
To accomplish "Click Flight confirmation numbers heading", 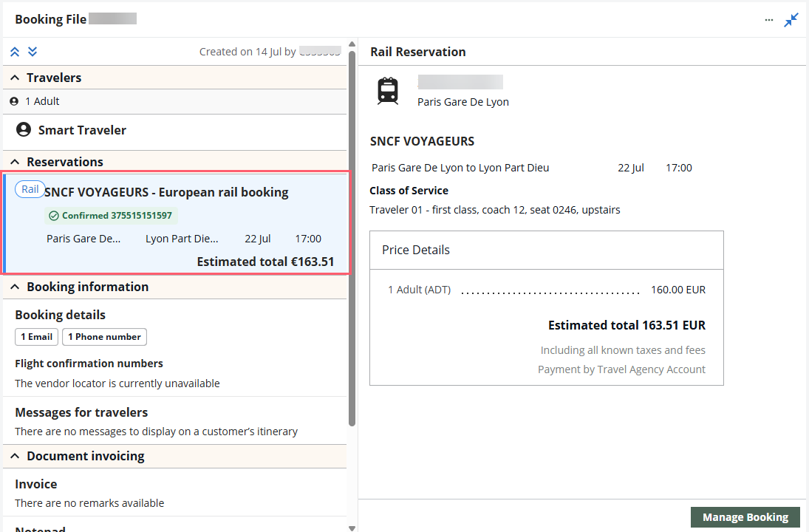I will 89,364.
